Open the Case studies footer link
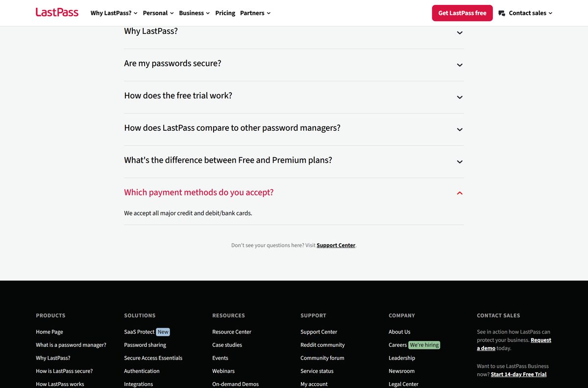Screen dimensions: 588x388 pyautogui.click(x=227, y=345)
